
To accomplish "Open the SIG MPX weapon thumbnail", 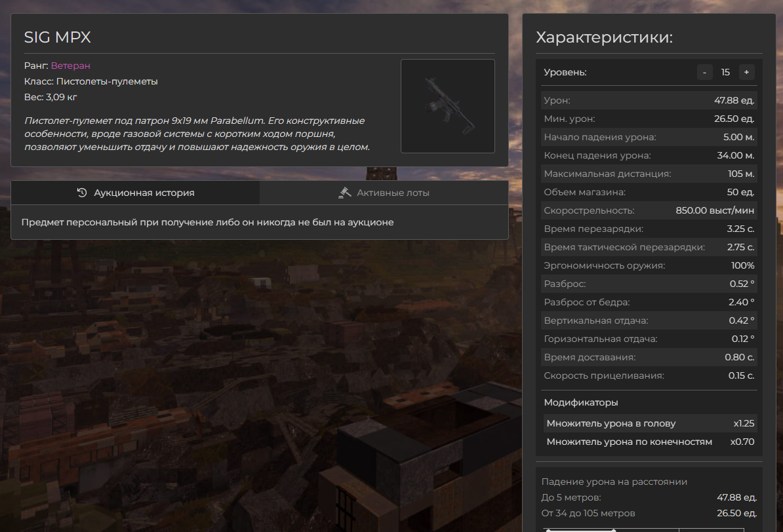I will pyautogui.click(x=447, y=105).
